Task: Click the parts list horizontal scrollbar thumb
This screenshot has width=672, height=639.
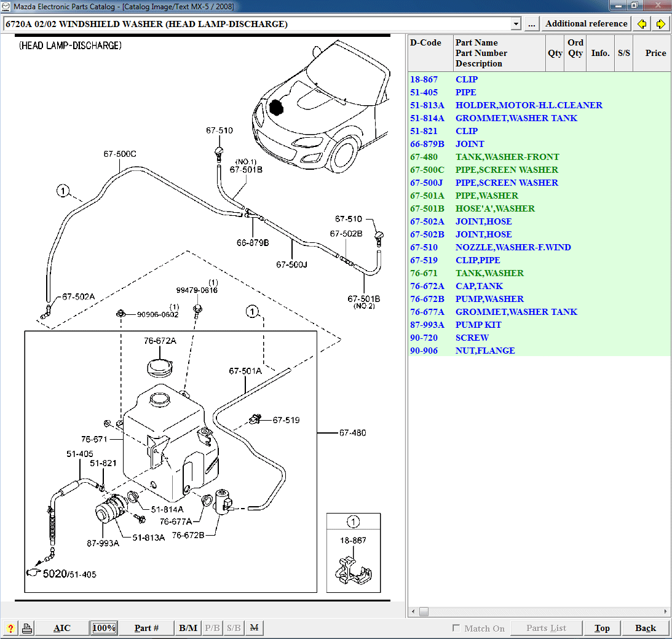Action: 424,611
